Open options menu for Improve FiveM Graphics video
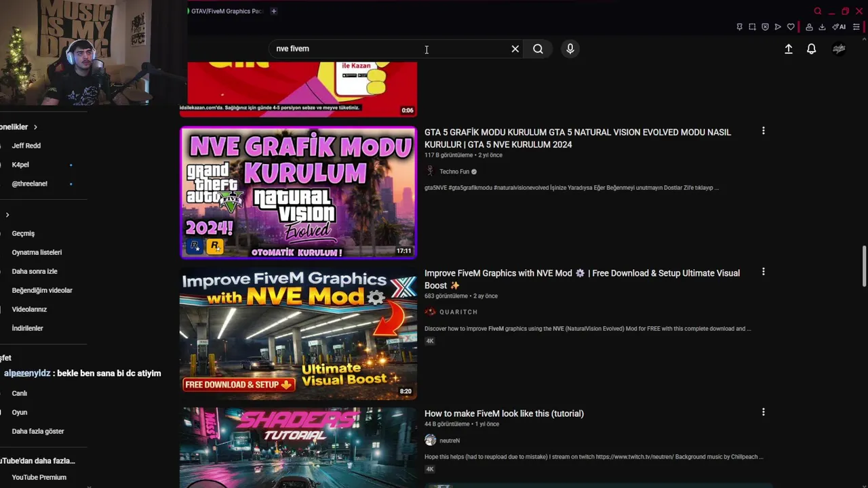Screen dimensions: 868x488 click(764, 272)
